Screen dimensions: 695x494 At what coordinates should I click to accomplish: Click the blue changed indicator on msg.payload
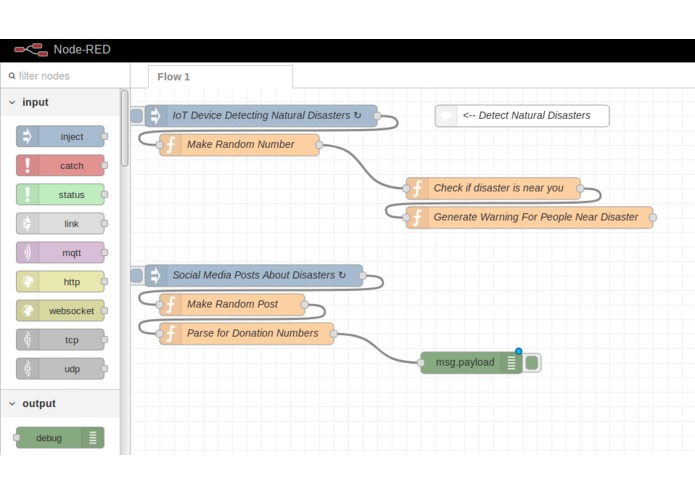[x=519, y=351]
